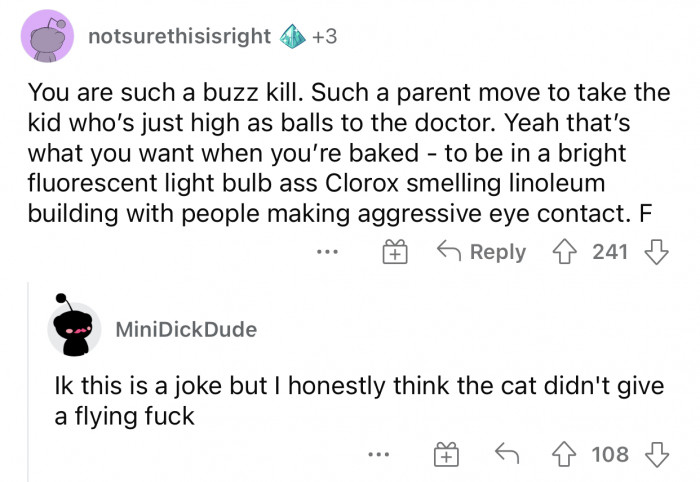Click MiniDickDude's black Snoo avatar

click(73, 327)
